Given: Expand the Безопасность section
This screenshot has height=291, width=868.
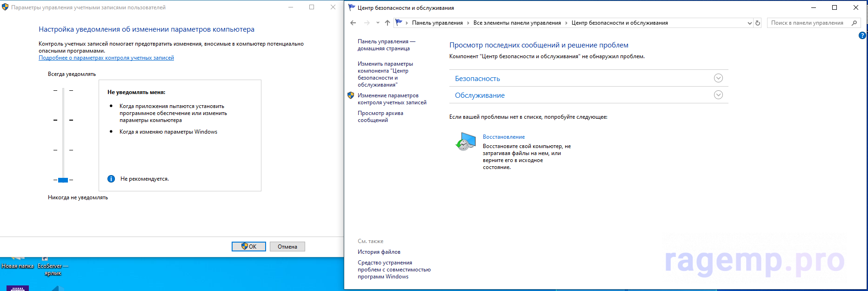Looking at the screenshot, I should 718,78.
